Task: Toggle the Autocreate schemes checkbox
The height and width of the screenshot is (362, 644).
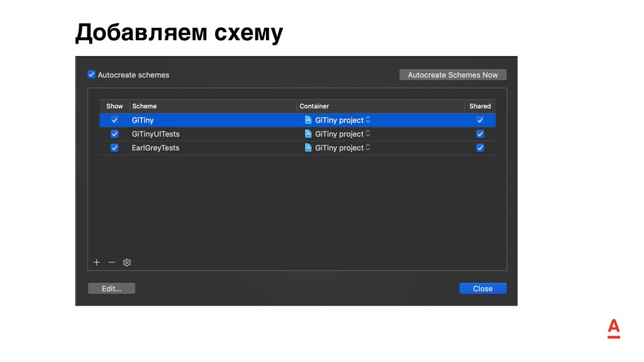Action: [92, 75]
